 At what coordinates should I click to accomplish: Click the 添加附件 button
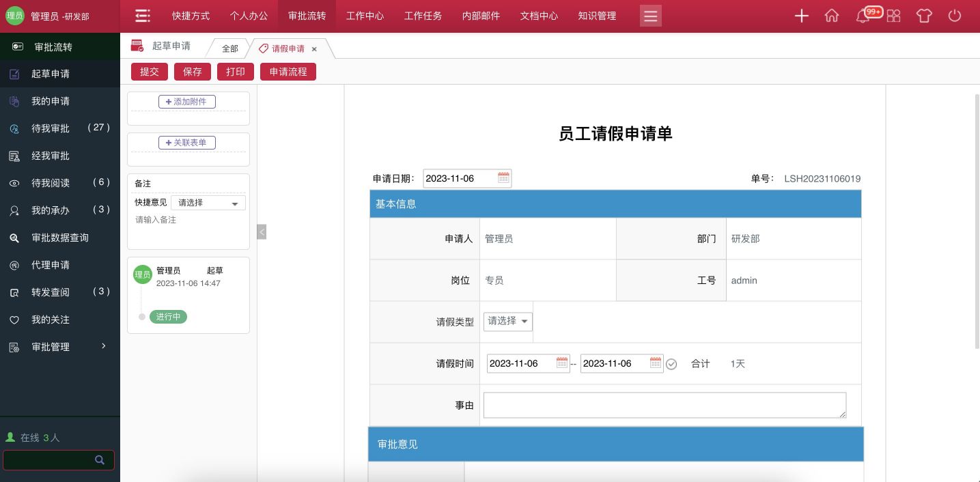pyautogui.click(x=187, y=102)
